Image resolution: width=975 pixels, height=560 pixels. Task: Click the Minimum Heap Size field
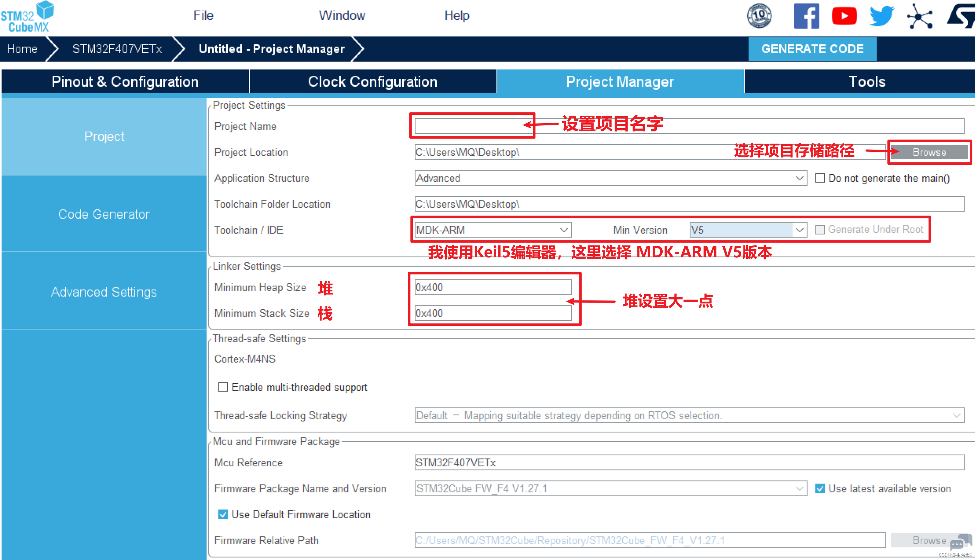493,287
